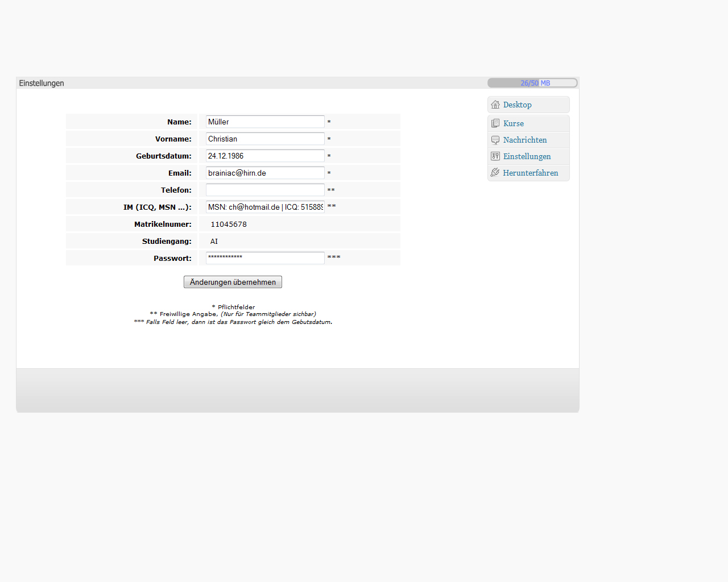Click the IM (ICQ, MSN) input field
The image size is (728, 582).
pos(264,207)
